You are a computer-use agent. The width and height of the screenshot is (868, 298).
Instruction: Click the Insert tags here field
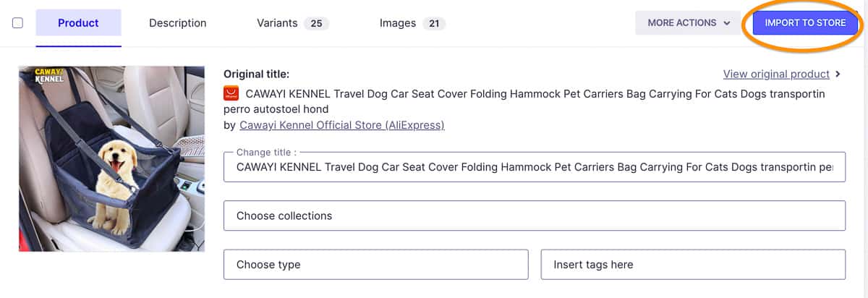click(692, 265)
